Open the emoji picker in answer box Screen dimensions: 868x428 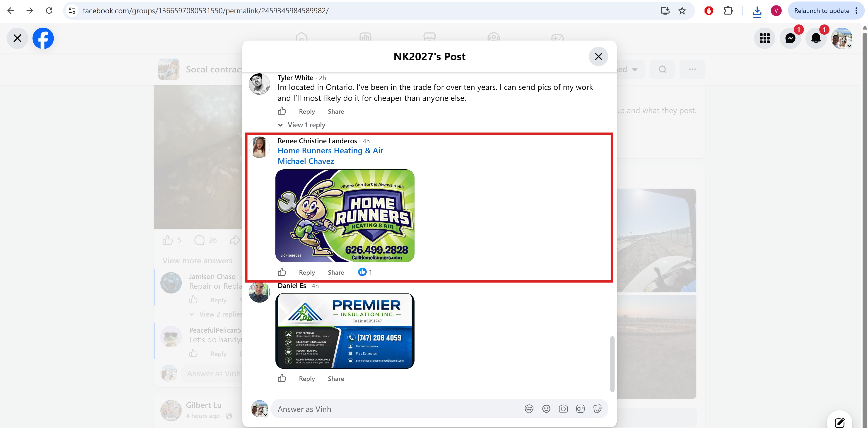click(546, 409)
